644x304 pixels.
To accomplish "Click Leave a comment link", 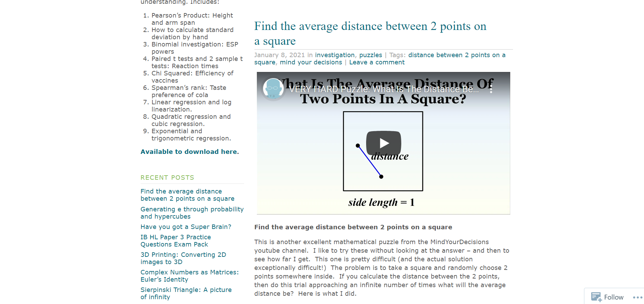I will click(x=377, y=62).
